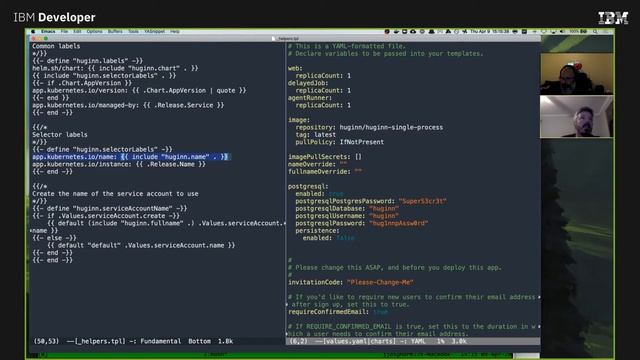Click the define "huginn.serviceAccountName" line
This screenshot has width=640, height=360.
(x=109, y=209)
